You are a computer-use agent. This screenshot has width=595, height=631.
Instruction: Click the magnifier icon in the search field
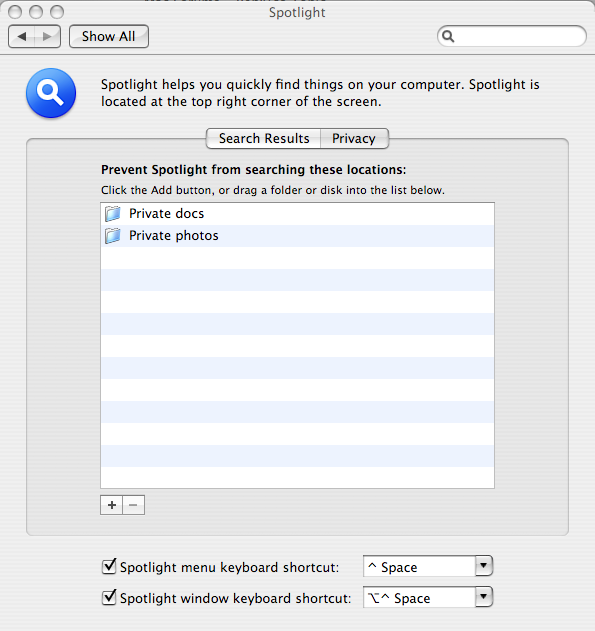(x=448, y=36)
